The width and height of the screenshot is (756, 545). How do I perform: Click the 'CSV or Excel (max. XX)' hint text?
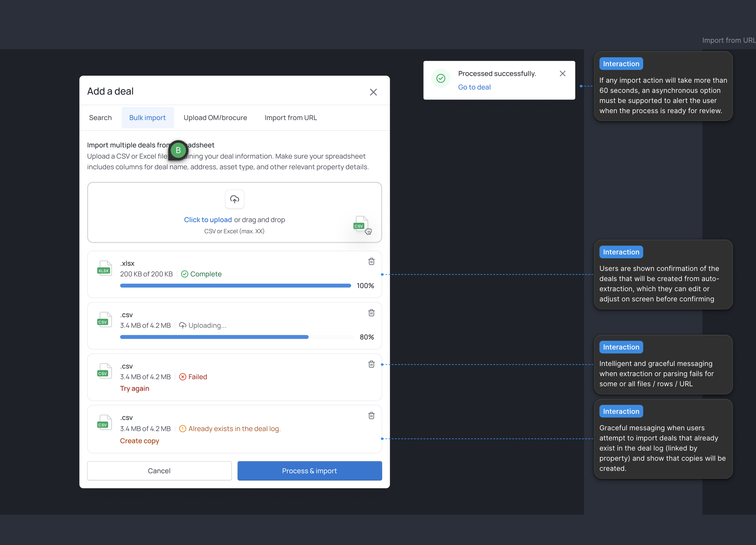pyautogui.click(x=234, y=231)
